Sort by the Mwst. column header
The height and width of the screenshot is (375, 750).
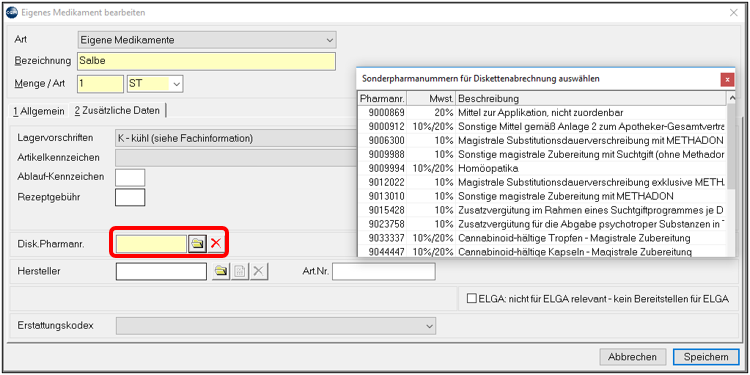(x=431, y=99)
